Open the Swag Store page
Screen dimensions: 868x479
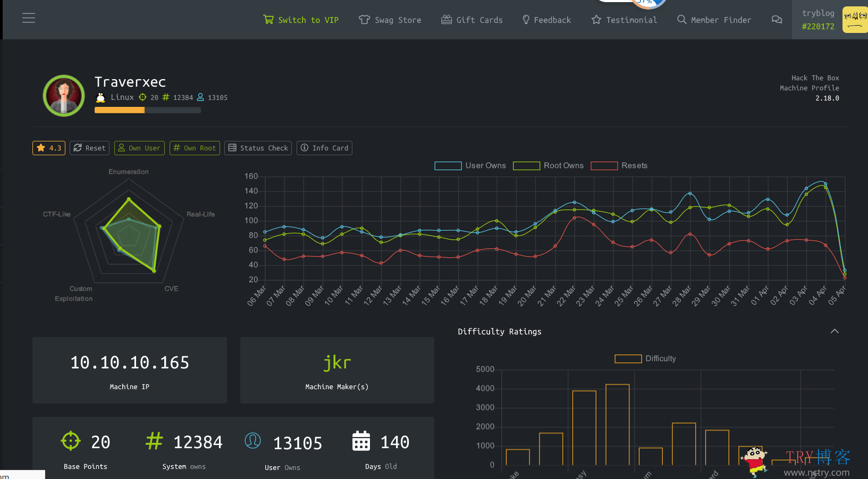point(390,20)
